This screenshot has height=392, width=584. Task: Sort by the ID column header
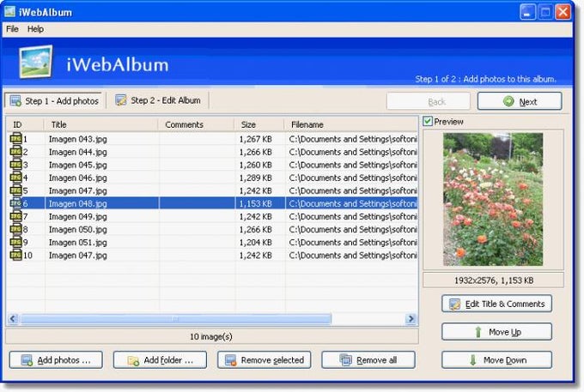(x=25, y=124)
